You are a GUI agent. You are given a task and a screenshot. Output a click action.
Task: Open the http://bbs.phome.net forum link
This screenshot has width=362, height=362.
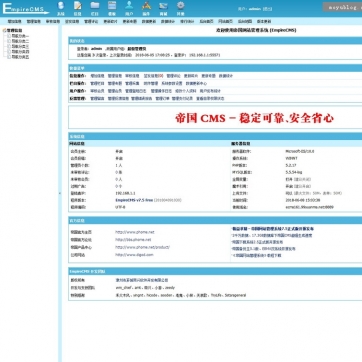pyautogui.click(x=133, y=240)
